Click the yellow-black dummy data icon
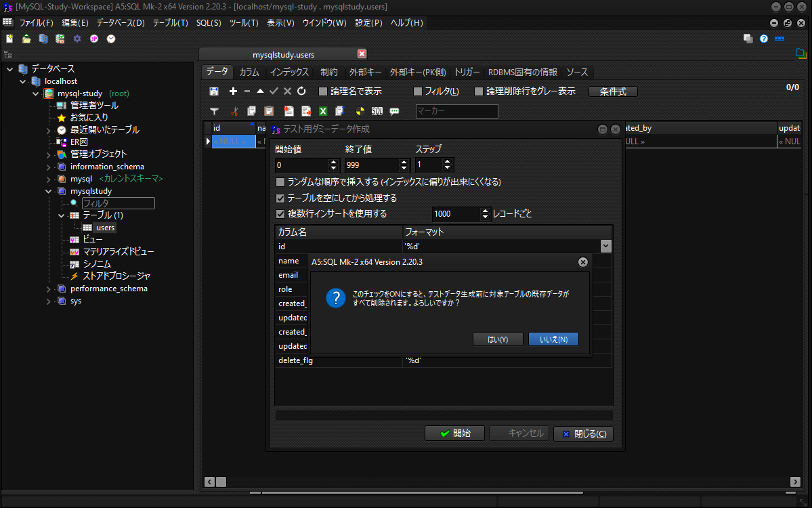Image resolution: width=812 pixels, height=508 pixels. 360,111
